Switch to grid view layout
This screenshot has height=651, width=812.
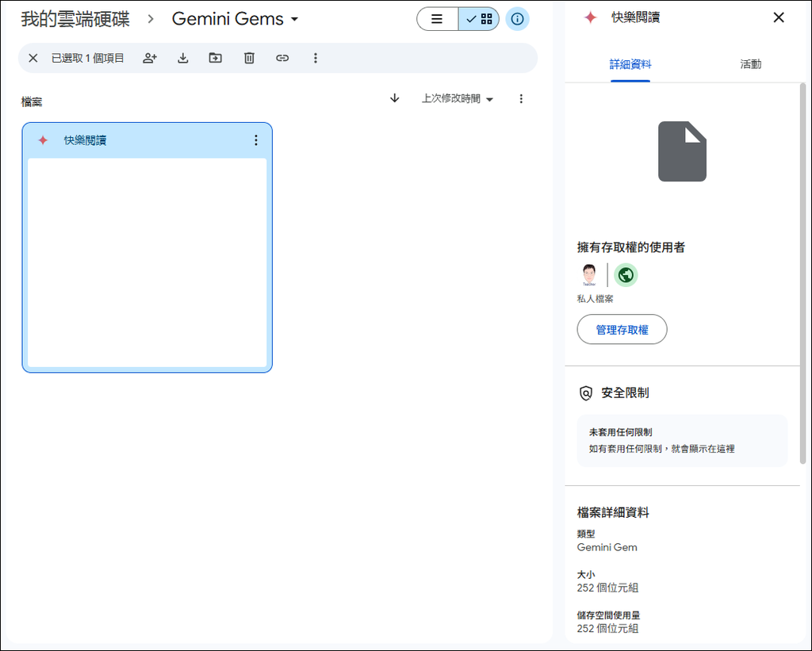[x=479, y=19]
